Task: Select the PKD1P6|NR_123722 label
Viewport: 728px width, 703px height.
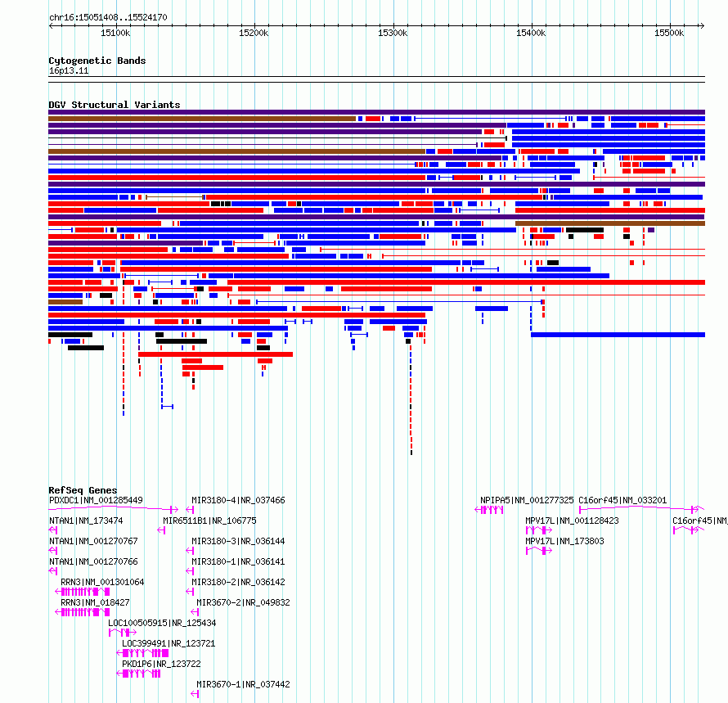Action: (x=161, y=664)
